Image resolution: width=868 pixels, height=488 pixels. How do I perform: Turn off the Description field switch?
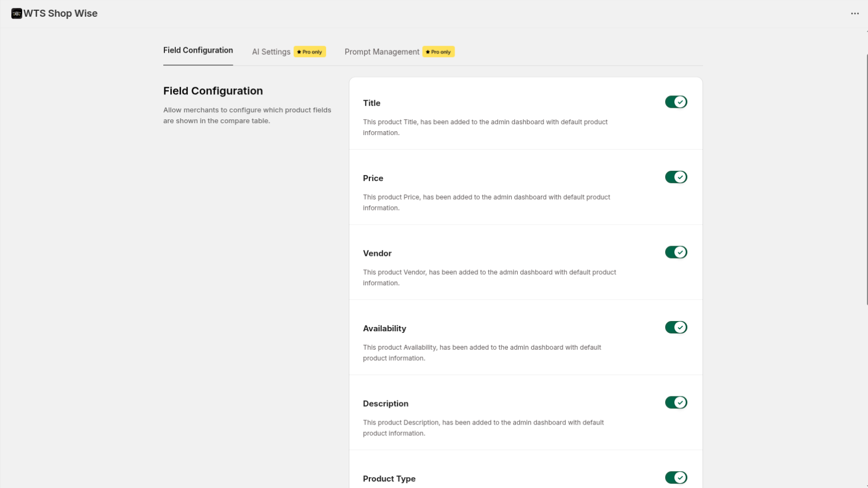pos(676,402)
